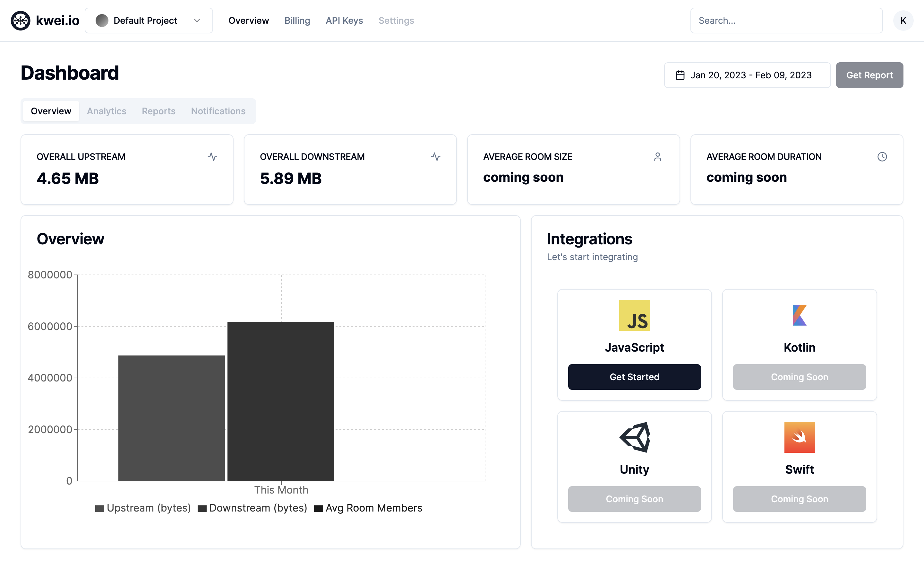Toggle Upstream (bytes) legend swatch
924x578 pixels.
pos(100,508)
